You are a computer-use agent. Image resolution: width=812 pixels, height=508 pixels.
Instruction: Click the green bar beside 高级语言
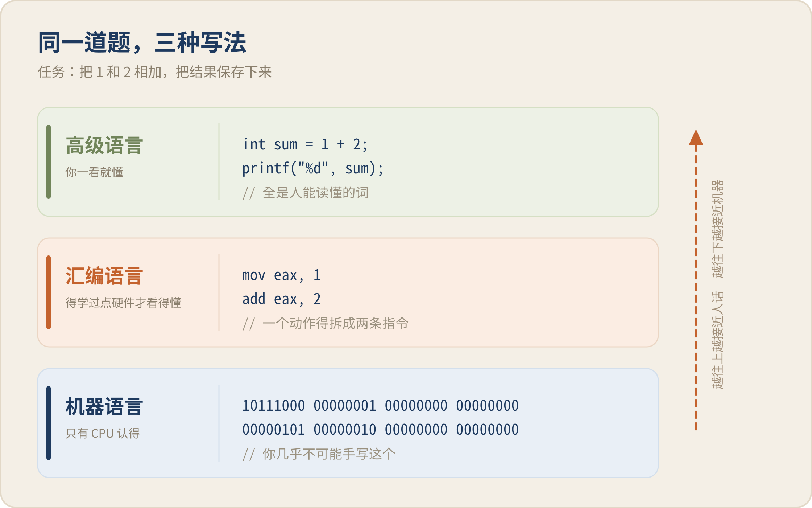tap(49, 162)
